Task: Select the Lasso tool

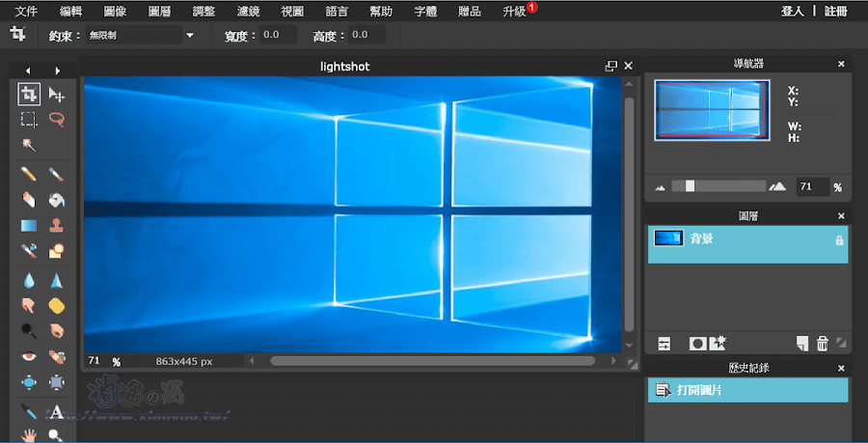Action: click(x=57, y=120)
